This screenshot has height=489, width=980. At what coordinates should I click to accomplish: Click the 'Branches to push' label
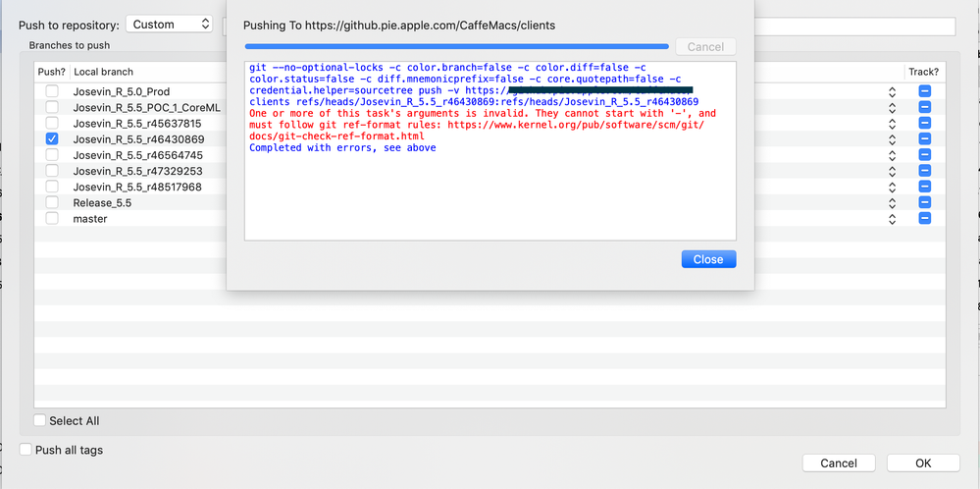[x=70, y=45]
